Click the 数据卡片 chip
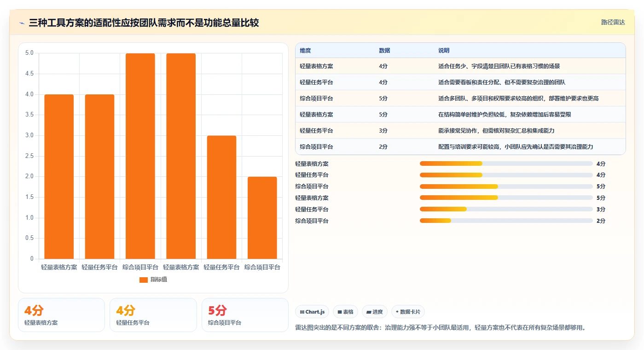Viewport: 644px width, 350px height. (x=408, y=312)
